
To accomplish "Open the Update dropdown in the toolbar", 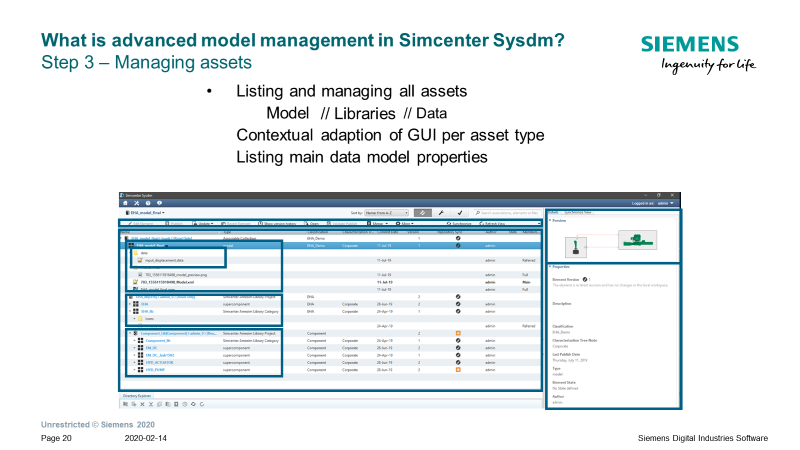I will coord(203,223).
